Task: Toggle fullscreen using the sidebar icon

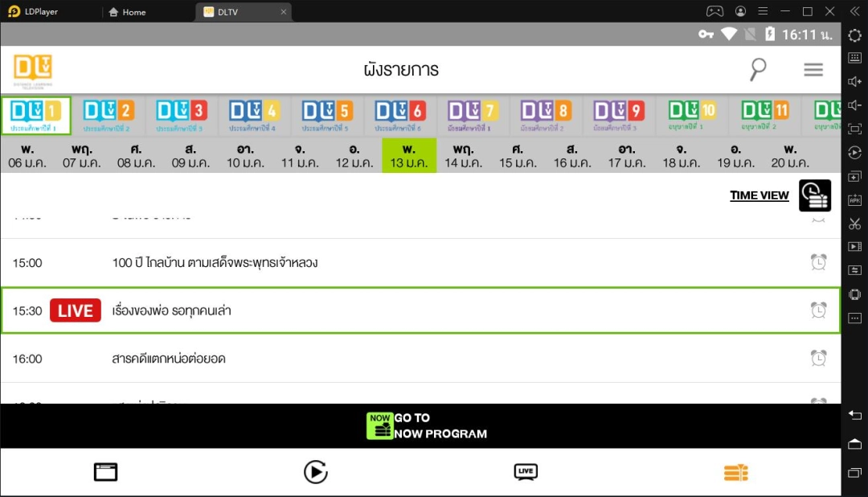Action: [854, 126]
